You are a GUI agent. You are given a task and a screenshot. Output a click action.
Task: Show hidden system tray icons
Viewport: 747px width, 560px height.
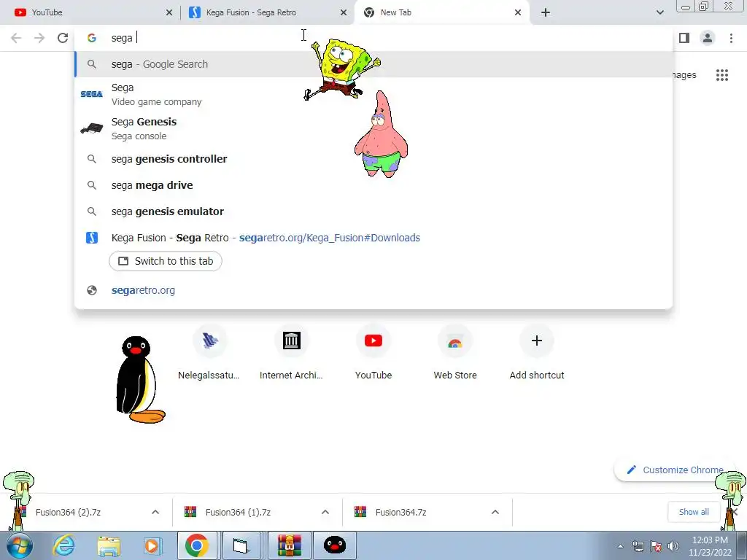click(x=620, y=546)
